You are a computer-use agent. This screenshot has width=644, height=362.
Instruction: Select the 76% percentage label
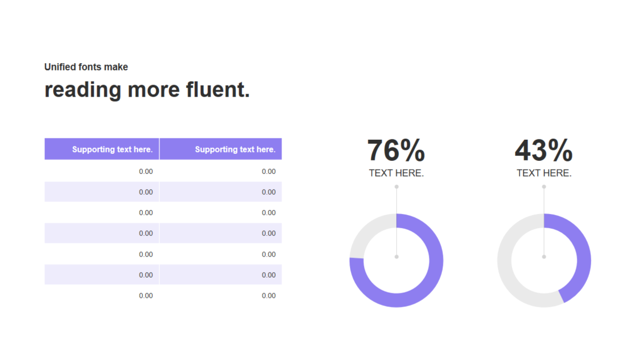[x=396, y=150]
